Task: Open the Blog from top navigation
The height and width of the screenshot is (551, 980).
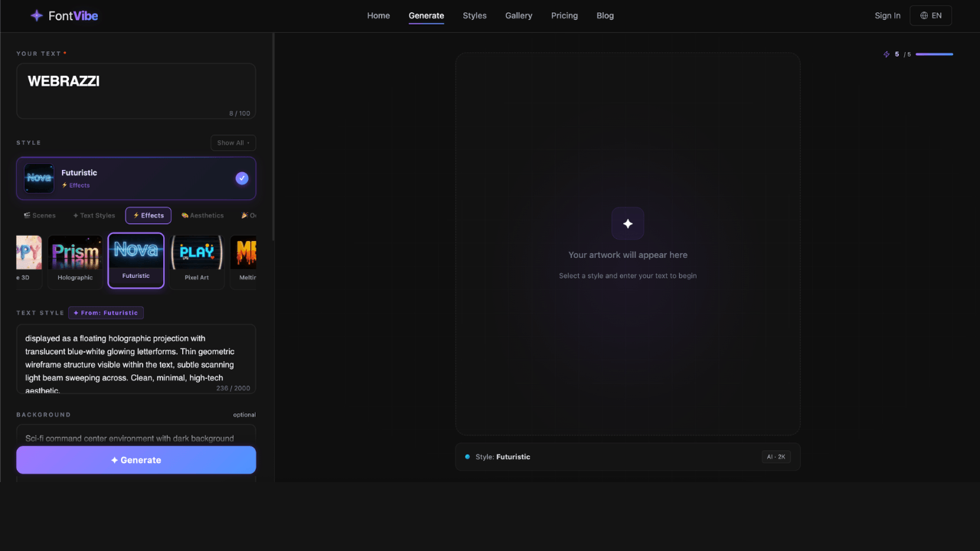Action: coord(605,15)
